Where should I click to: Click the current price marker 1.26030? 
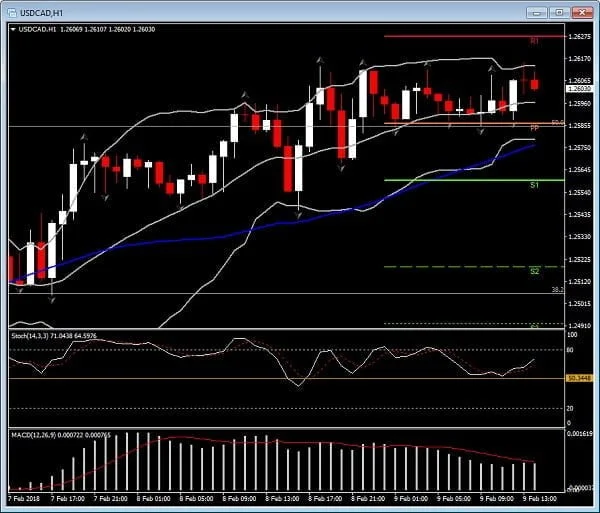tap(579, 89)
